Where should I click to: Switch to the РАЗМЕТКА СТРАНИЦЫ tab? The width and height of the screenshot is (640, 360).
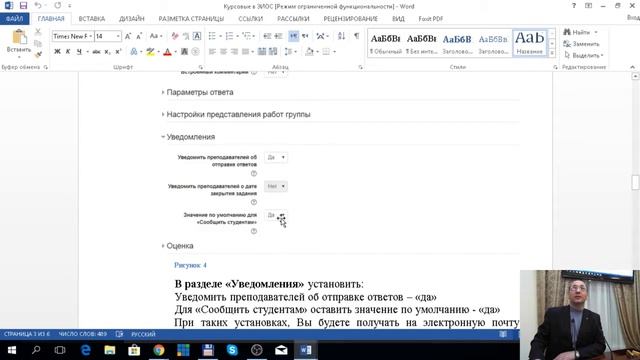191,19
